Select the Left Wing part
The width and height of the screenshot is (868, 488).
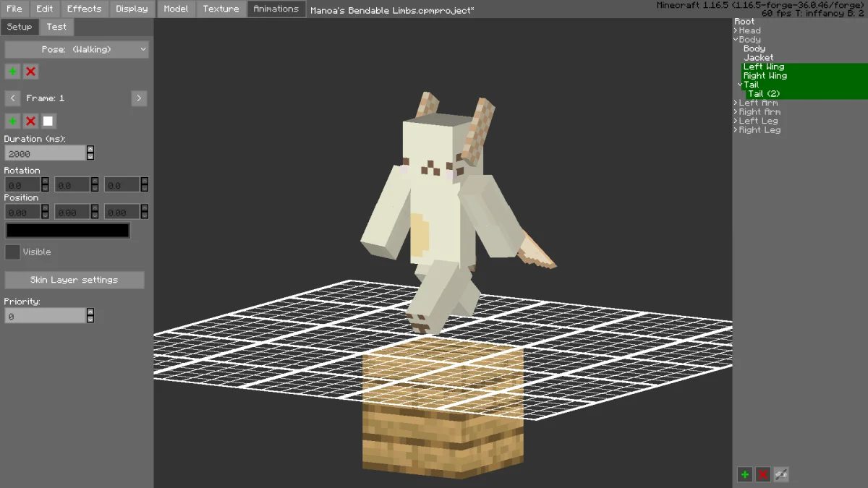(764, 67)
